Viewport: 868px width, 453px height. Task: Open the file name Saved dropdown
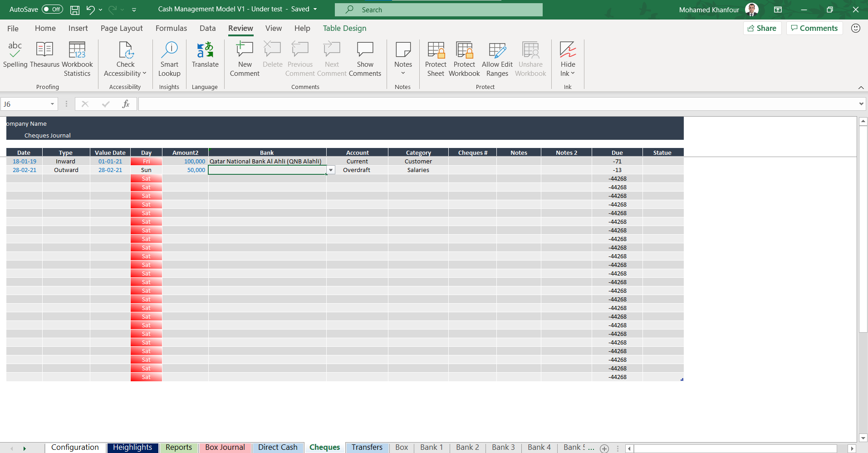tap(315, 9)
